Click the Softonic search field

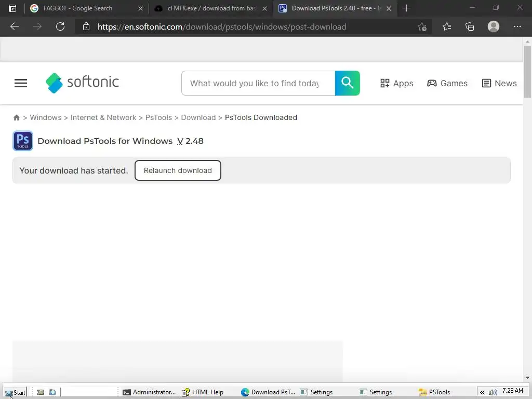258,83
